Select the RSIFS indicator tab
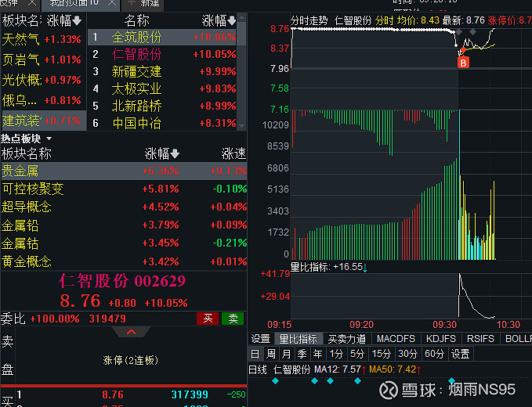 point(480,339)
